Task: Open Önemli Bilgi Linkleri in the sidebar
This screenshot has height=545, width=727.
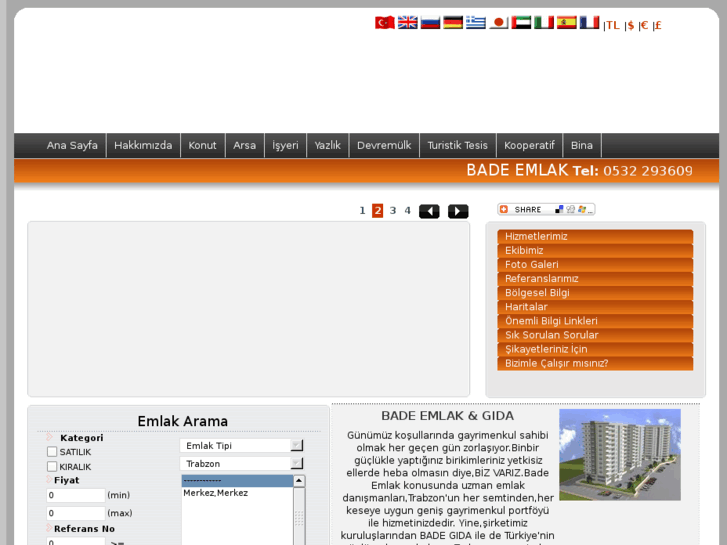Action: 595,321
